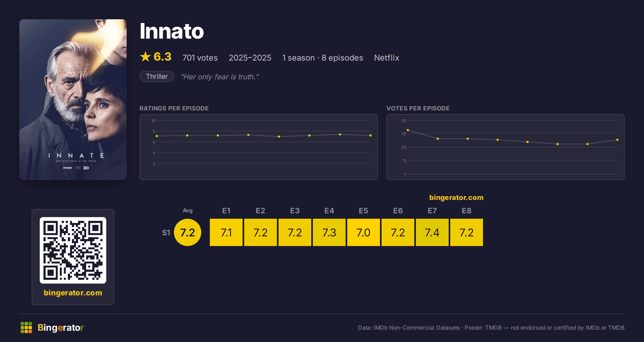The width and height of the screenshot is (644, 342).
Task: Click the E2 column header
Action: point(261,211)
